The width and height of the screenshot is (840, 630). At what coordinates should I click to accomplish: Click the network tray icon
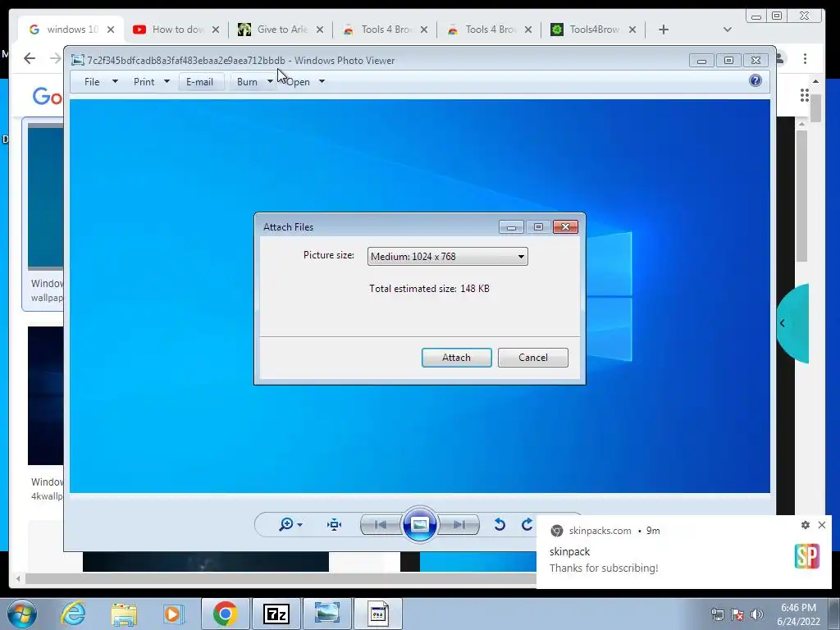tap(717, 614)
